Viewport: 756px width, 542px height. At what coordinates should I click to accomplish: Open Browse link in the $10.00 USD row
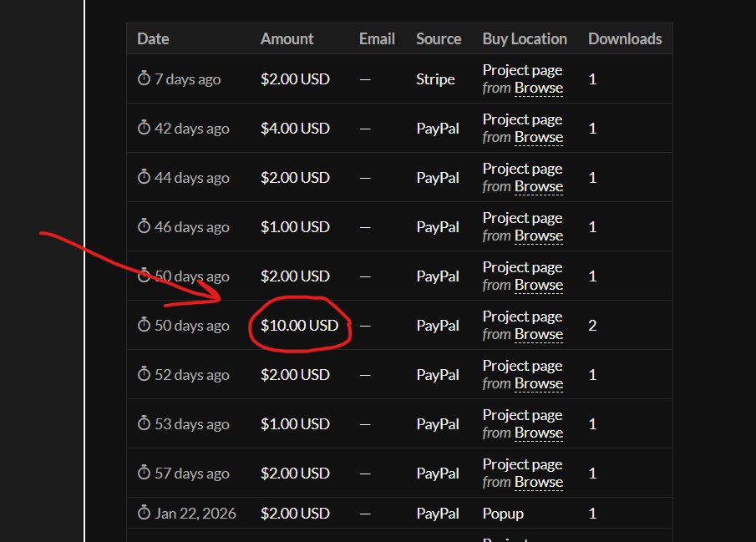(539, 335)
